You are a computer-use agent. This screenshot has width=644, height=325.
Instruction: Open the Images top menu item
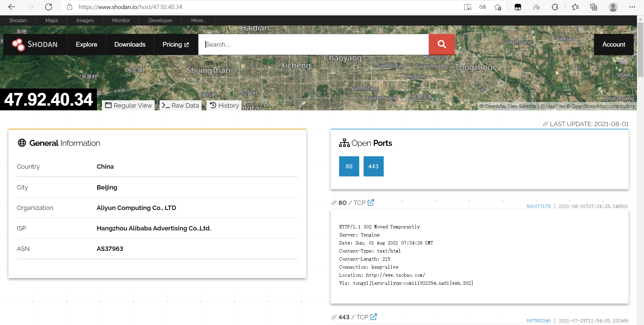tap(85, 20)
